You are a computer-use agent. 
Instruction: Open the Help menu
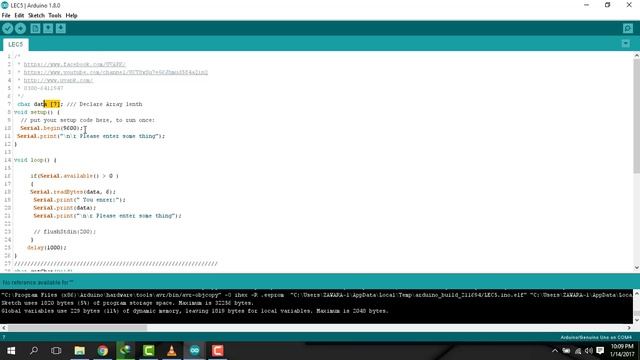point(71,16)
